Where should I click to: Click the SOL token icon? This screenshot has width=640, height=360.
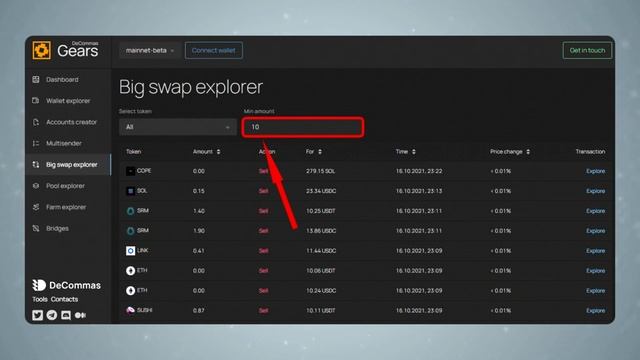click(130, 191)
